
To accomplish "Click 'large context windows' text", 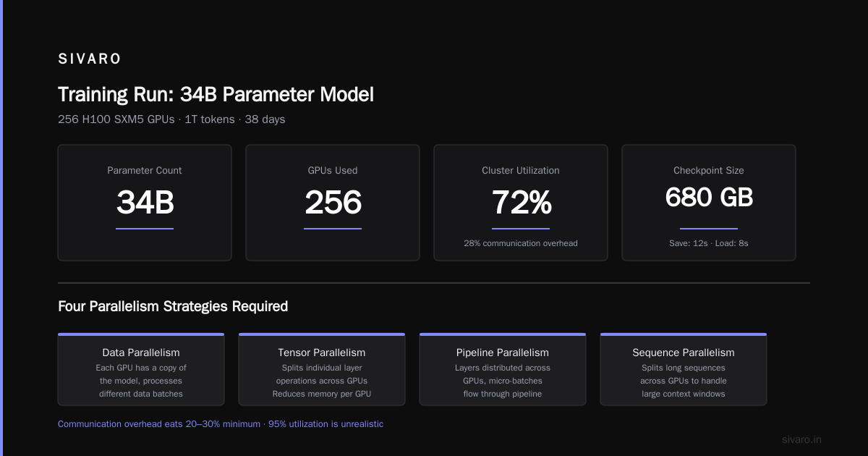I will pyautogui.click(x=684, y=394).
